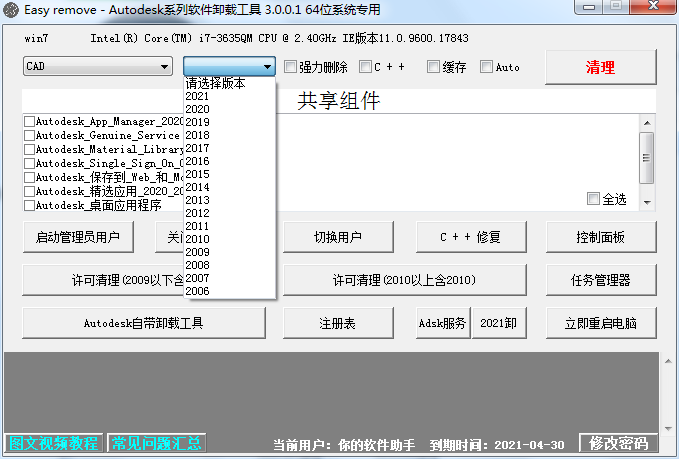This screenshot has width=679, height=459.
Task: Select version 2016 from the list
Action: pos(230,161)
